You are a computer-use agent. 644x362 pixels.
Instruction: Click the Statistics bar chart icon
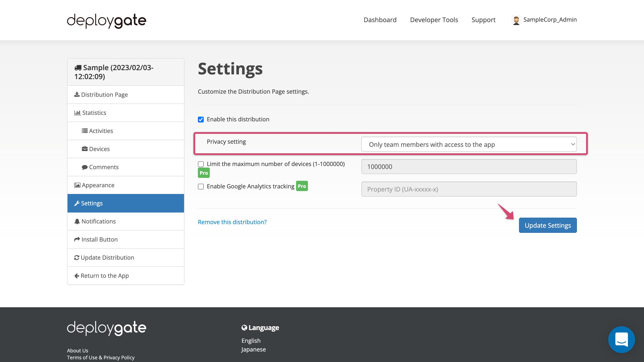77,113
